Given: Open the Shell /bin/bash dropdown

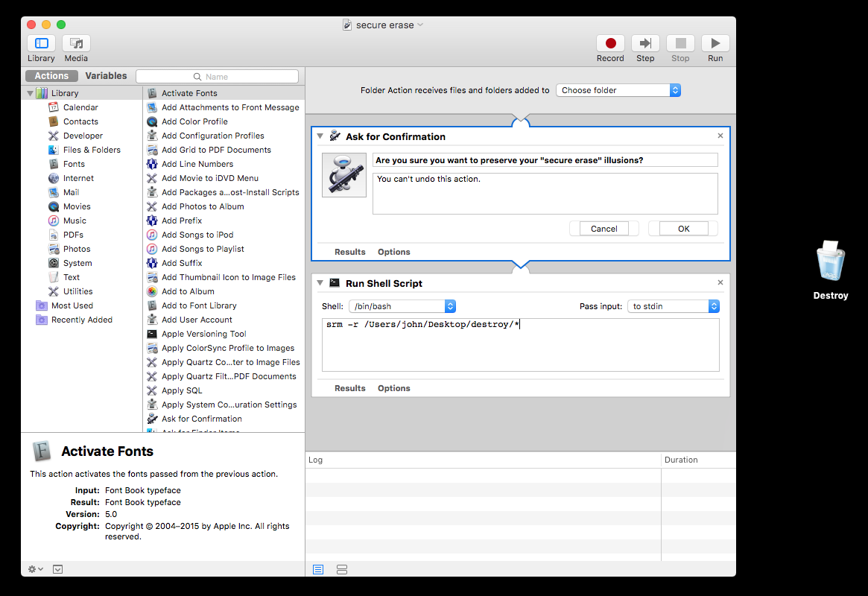Looking at the screenshot, I should tap(402, 306).
